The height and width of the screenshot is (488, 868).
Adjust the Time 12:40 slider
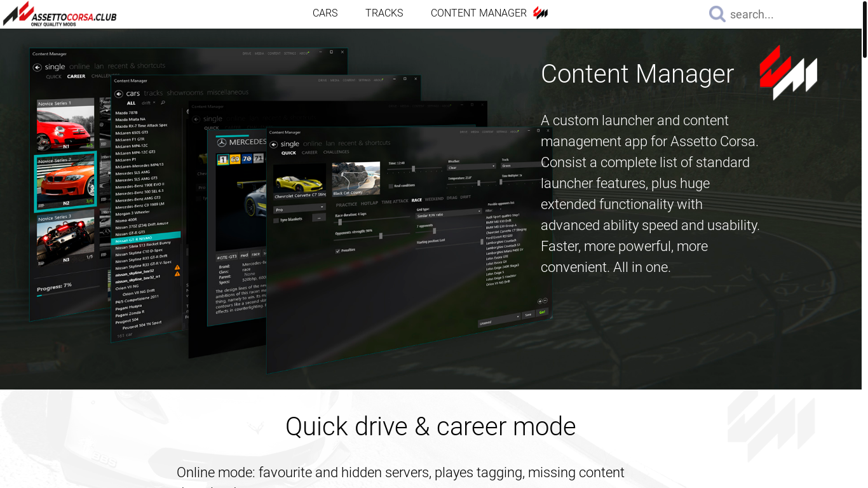[414, 169]
